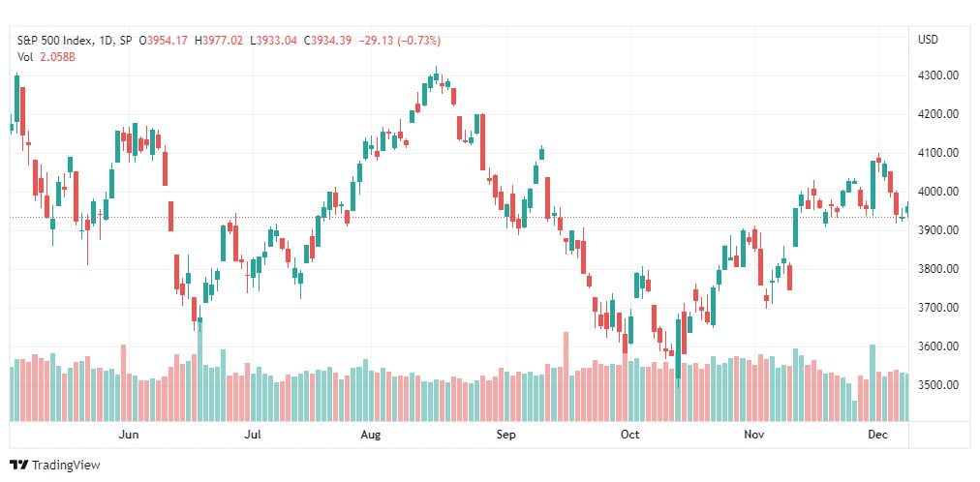The image size is (980, 482).
Task: Click the USD currency label
Action: pyautogui.click(x=928, y=40)
